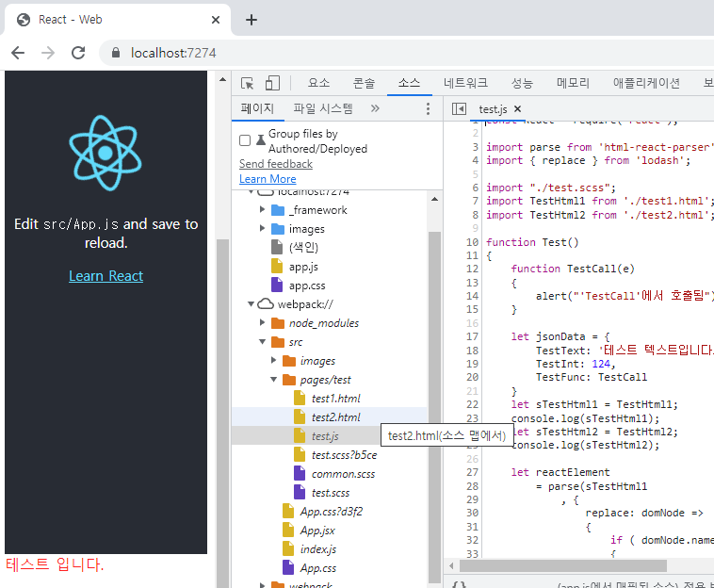Click line number 10 in the gutter
Screen dimensions: 714x588
(472, 242)
